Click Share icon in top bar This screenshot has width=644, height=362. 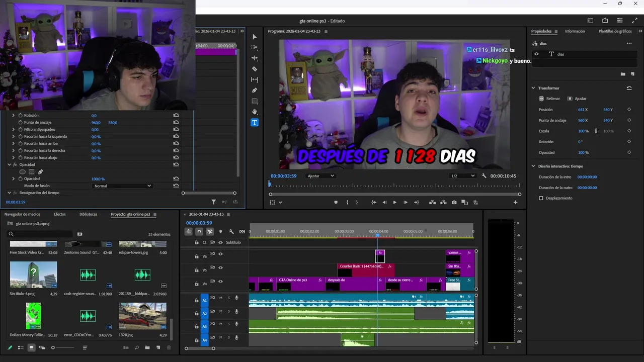click(x=605, y=21)
